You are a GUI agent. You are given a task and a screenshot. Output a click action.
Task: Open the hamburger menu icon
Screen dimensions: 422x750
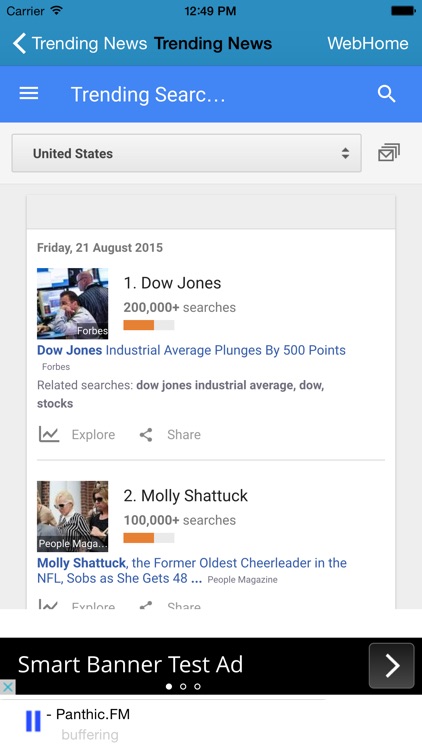(29, 94)
